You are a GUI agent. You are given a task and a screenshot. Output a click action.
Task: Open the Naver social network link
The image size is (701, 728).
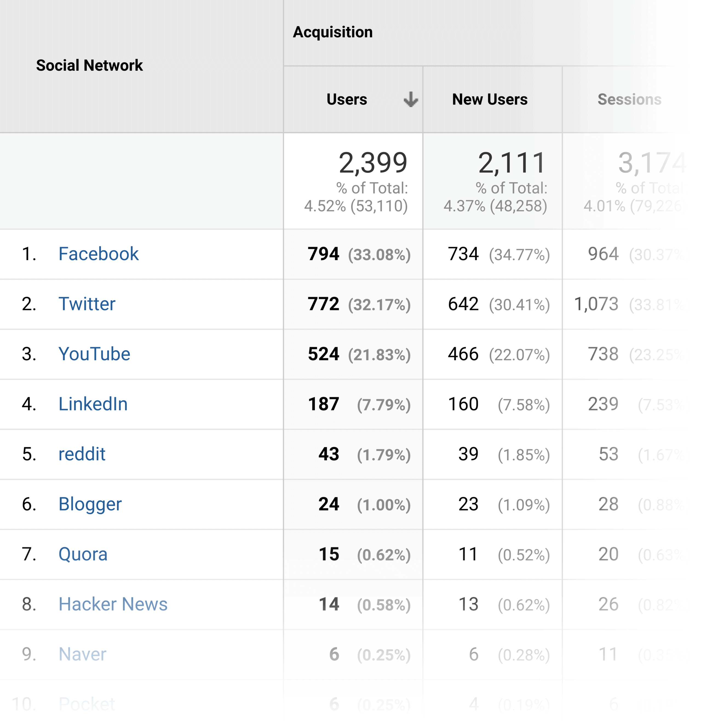[82, 654]
